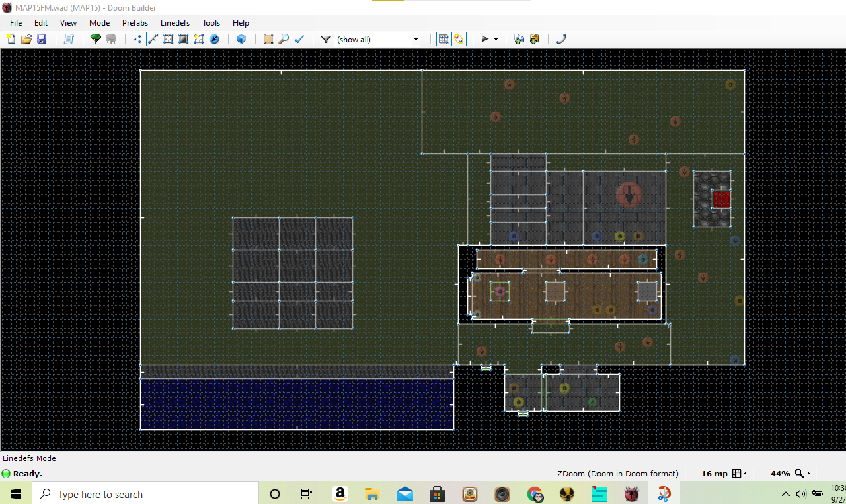Click the 16 mp grid size text

(714, 474)
